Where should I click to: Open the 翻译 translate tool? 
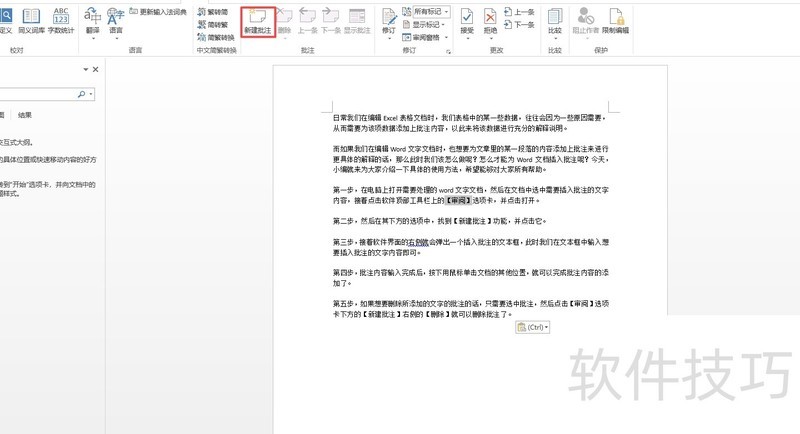coord(92,20)
